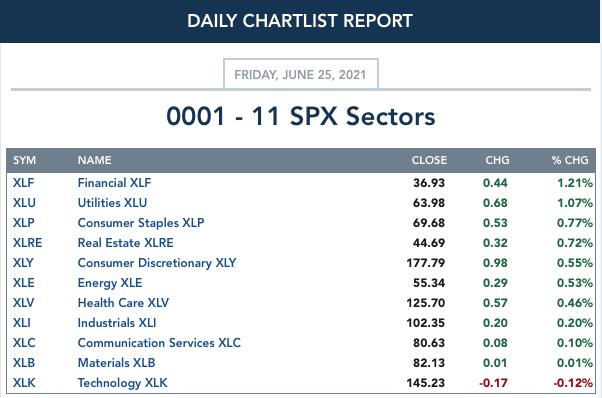Open the Utilities XLU chart link
Viewport: 602px width, 398px height.
112,203
